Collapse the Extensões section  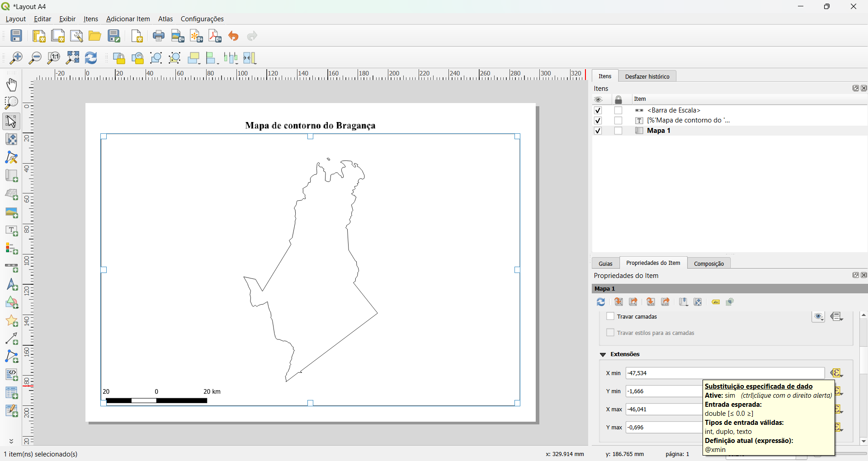[x=603, y=354]
